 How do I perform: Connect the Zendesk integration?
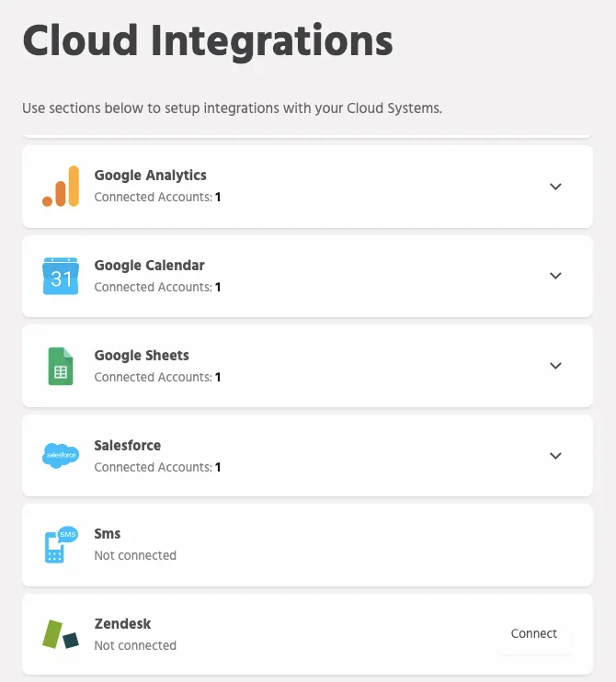tap(534, 633)
